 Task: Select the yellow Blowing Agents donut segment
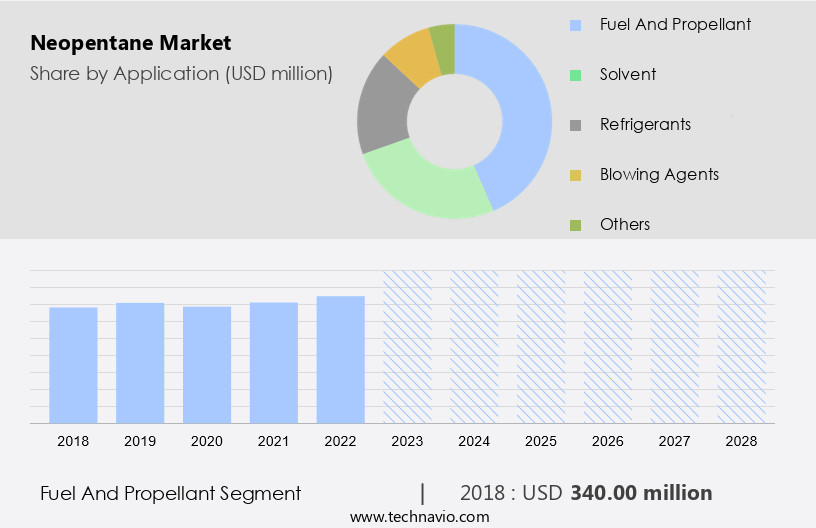[x=412, y=56]
